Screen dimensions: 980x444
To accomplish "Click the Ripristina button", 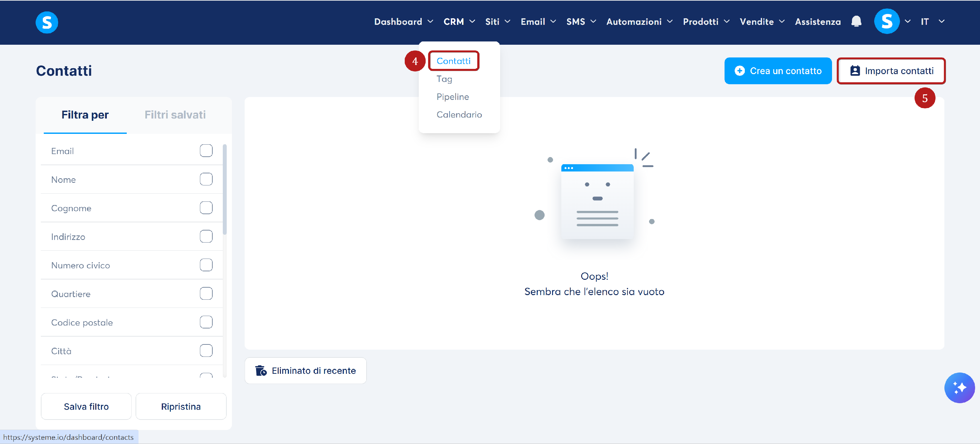I will tap(181, 406).
